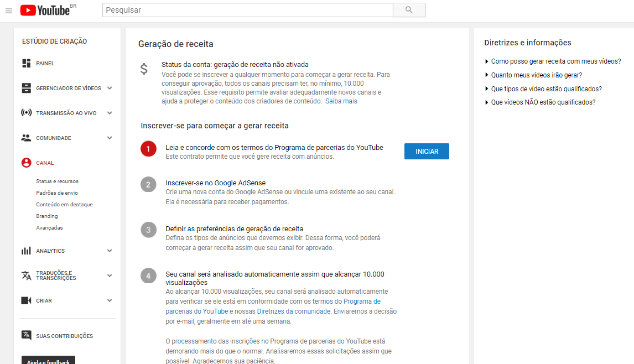Expand Traduções e transcrições chevron
Image resolution: width=634 pixels, height=364 pixels.
click(x=110, y=275)
